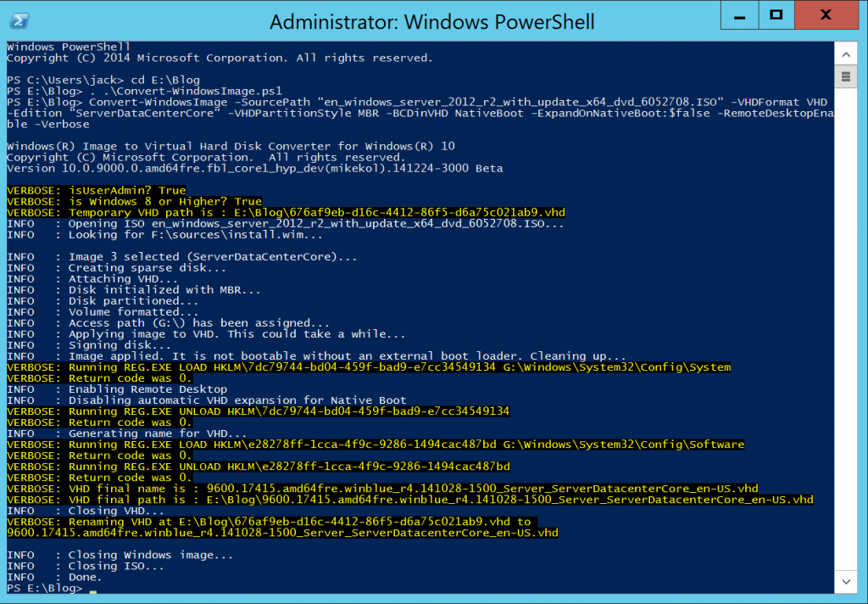868x604 pixels.
Task: Click the scroll down arrow on the scrollbar
Action: [846, 582]
